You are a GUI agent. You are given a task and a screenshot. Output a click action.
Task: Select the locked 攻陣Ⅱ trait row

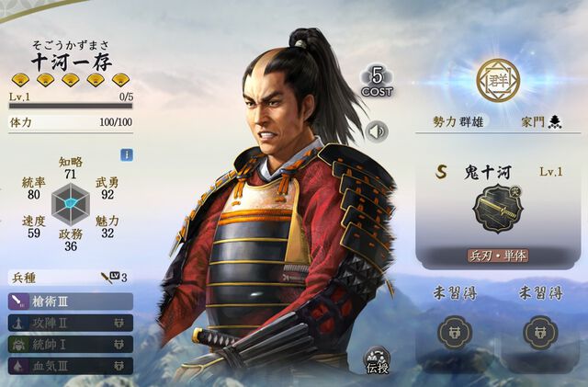click(71, 323)
